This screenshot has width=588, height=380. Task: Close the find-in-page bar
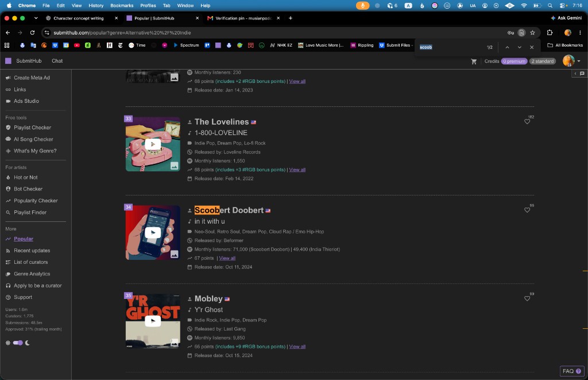(x=531, y=47)
